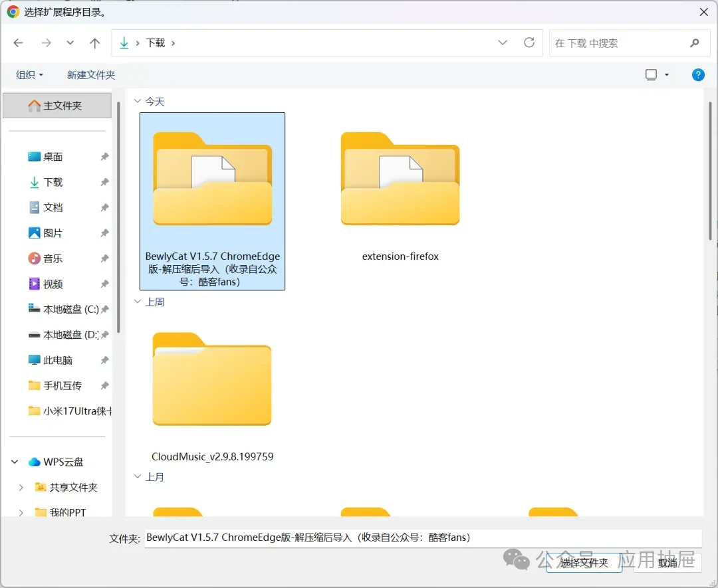This screenshot has height=588, width=718.
Task: Create folder with 新建文件夹
Action: [x=90, y=74]
